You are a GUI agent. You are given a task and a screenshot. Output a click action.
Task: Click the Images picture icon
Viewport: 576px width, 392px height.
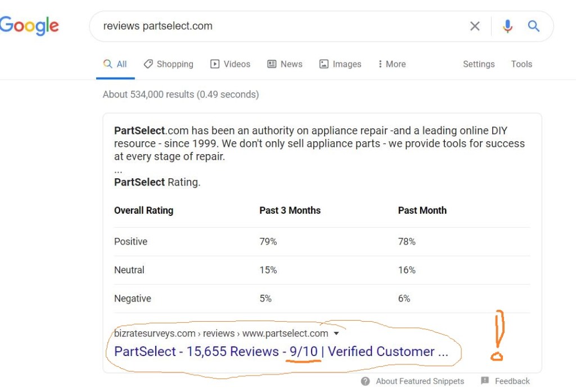point(324,64)
